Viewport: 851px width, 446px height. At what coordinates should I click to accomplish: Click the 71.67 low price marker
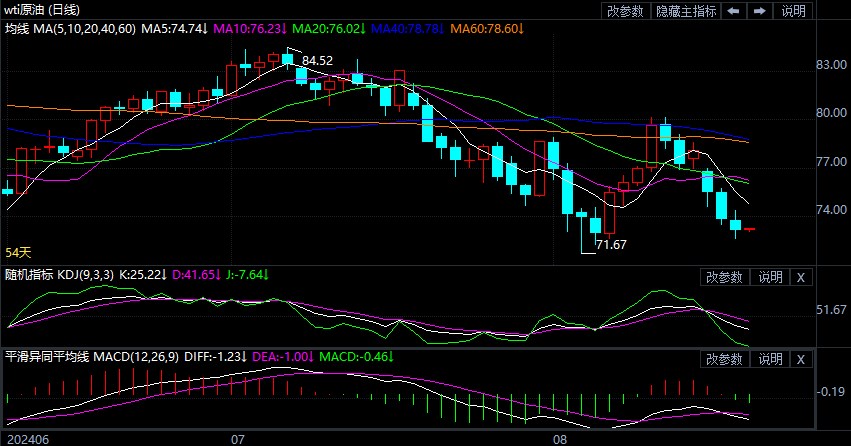[610, 244]
